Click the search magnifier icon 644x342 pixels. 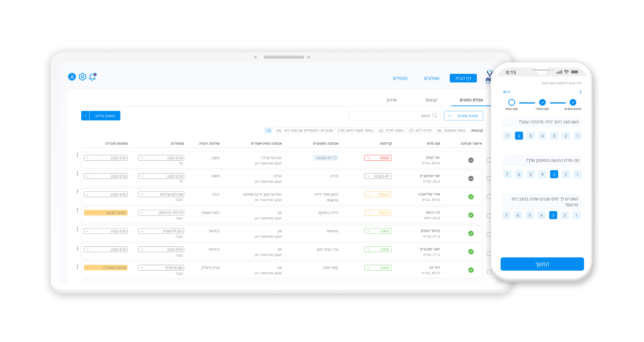pos(435,116)
